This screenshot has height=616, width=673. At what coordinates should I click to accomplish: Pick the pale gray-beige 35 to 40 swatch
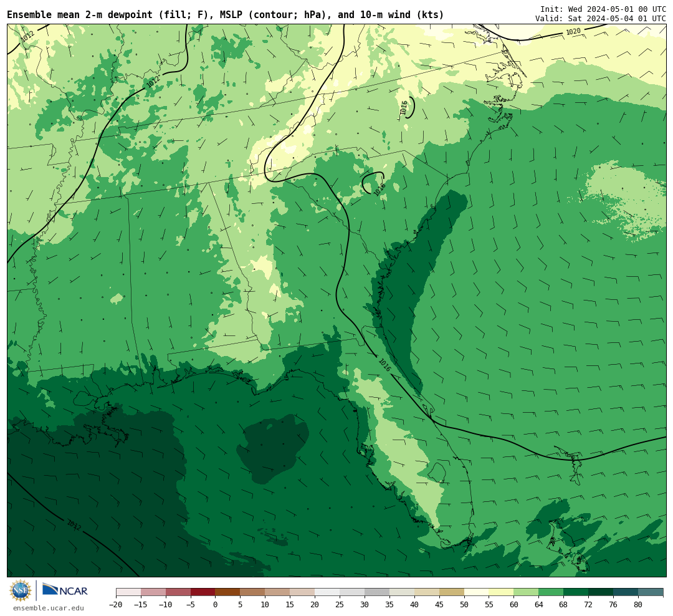[x=402, y=592]
